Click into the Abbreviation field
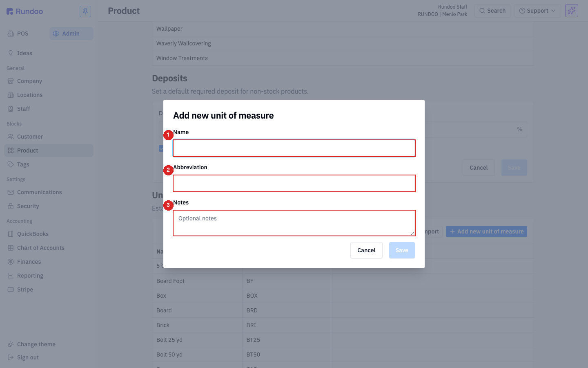This screenshot has height=368, width=588. tap(294, 183)
